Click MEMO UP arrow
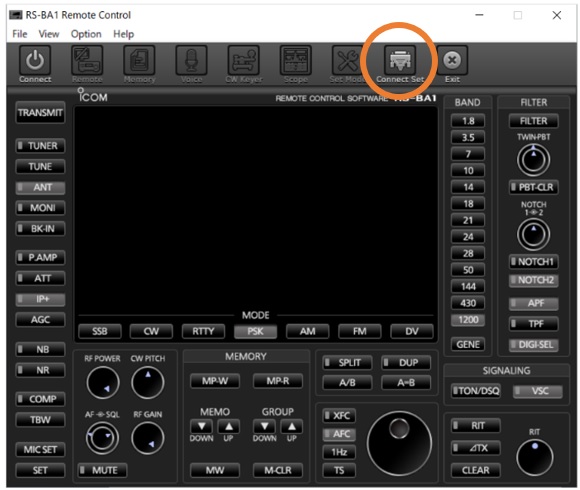The image size is (580, 490). click(229, 426)
